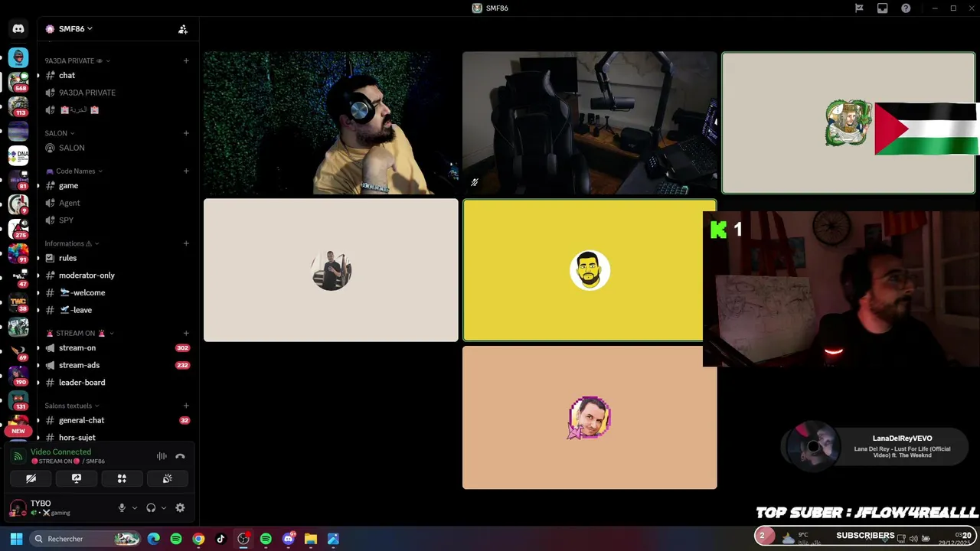
Task: Disconnect from the voice channel
Action: pos(180,456)
